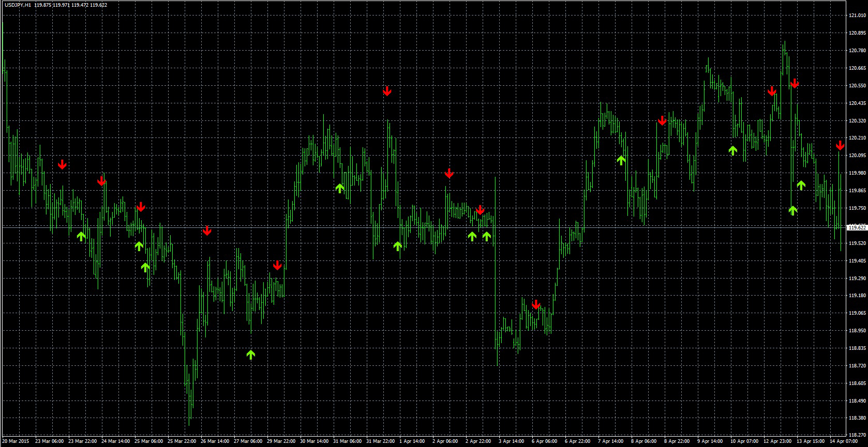Screen dimensions: 868x447
Task: Click the 13 Apr 15:00 time axis label
Action: tap(811, 441)
